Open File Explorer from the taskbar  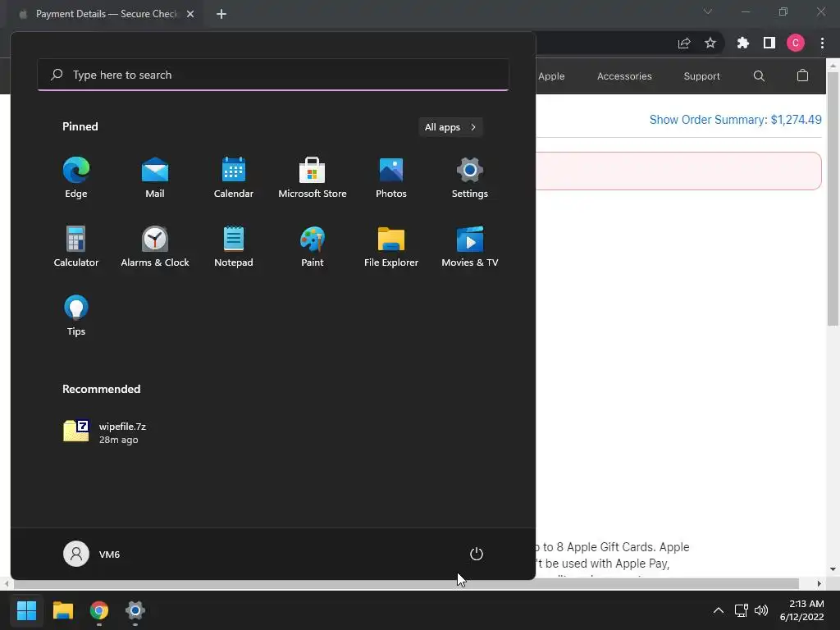pyautogui.click(x=62, y=610)
